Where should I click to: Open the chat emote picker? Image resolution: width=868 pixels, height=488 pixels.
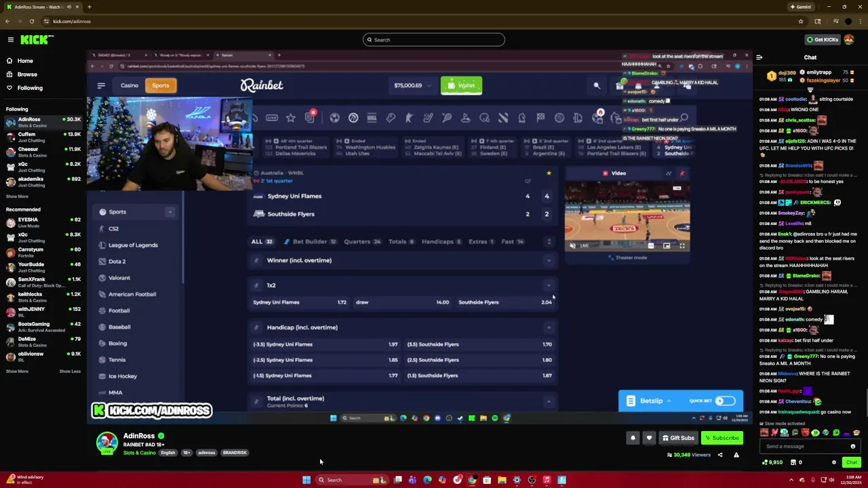pyautogui.click(x=852, y=447)
